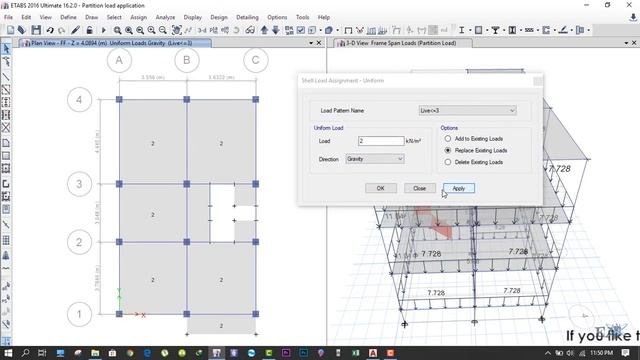Open the Detailing menu
This screenshot has width=640, height=360.
point(247,17)
